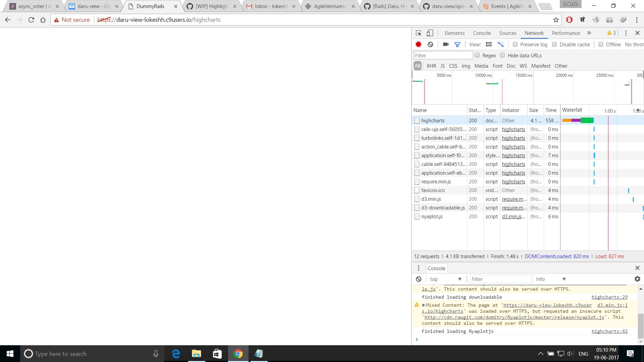The width and height of the screenshot is (644, 362).
Task: Open DevTools console settings gear
Action: click(637, 279)
